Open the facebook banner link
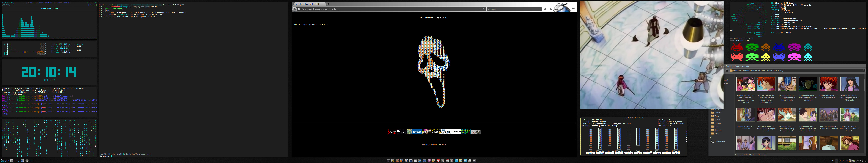Image resolution: width=868 pixels, height=163 pixels. pyautogui.click(x=417, y=132)
